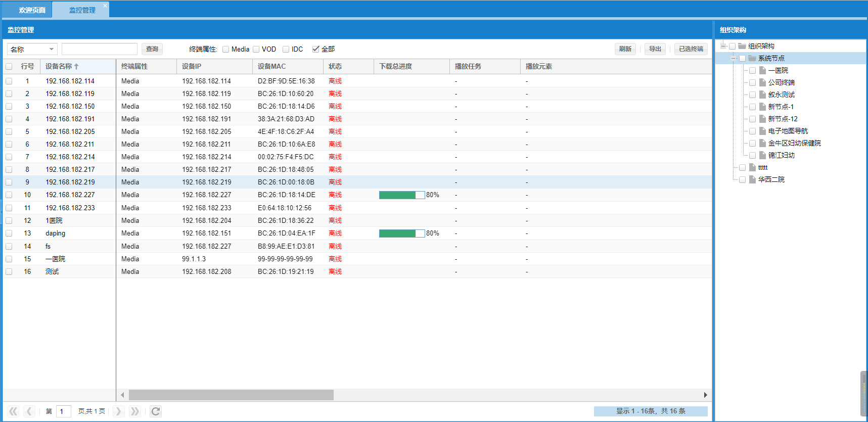Switch to the 欢迎页面 tab
The image size is (868, 422).
pos(32,10)
